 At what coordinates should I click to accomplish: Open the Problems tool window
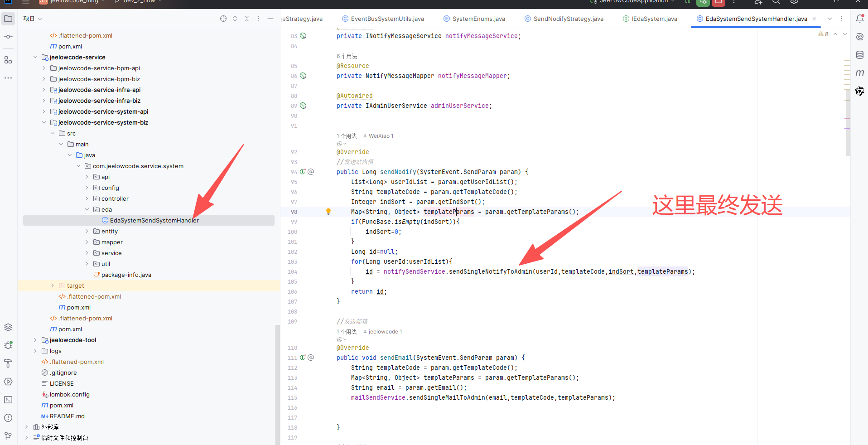click(x=8, y=418)
